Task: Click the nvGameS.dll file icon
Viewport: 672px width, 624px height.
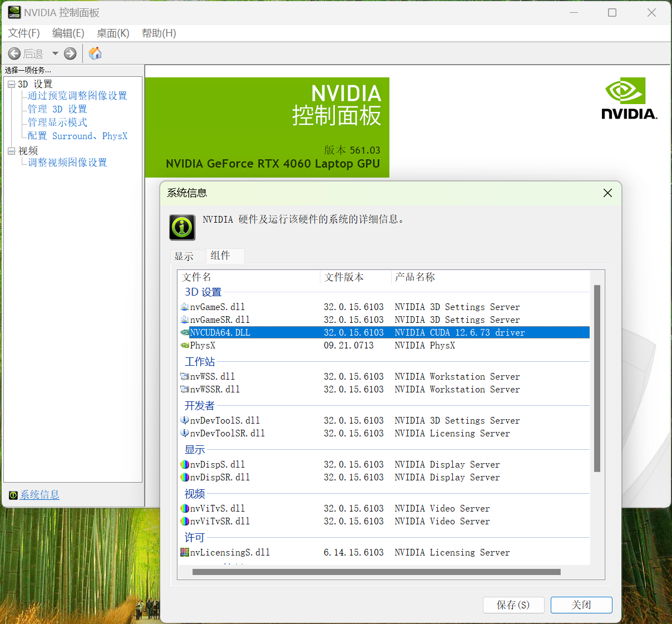Action: point(185,307)
